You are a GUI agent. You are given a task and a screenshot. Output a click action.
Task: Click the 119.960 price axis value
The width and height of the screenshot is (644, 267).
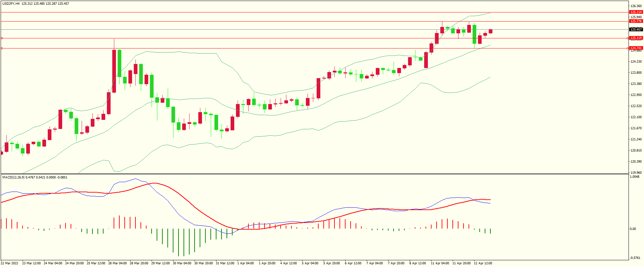[636, 173]
